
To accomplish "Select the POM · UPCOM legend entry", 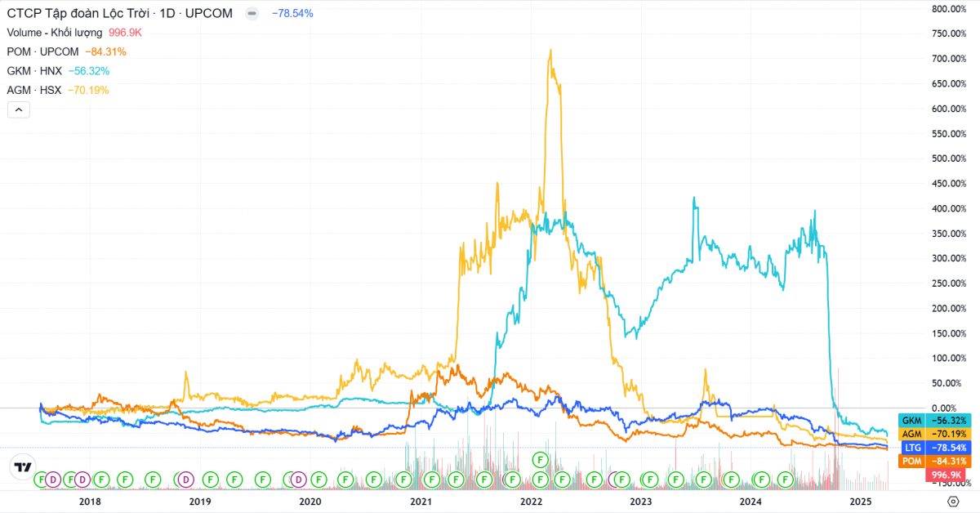I will pos(42,51).
